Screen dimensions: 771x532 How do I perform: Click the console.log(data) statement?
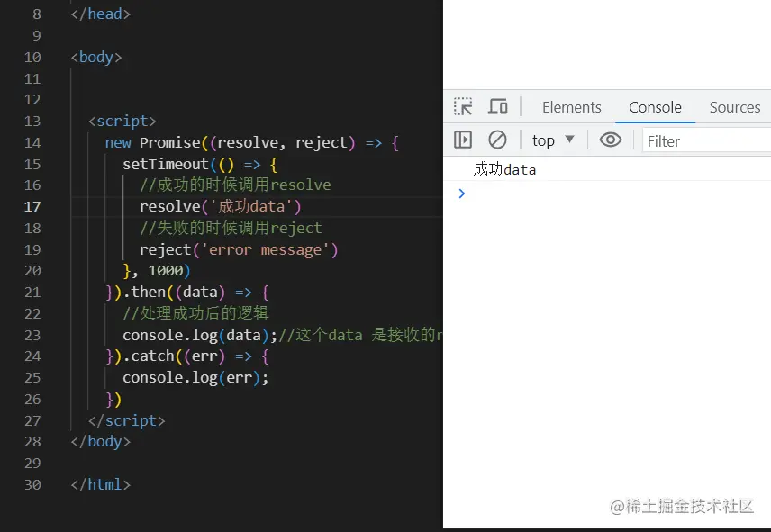click(x=200, y=335)
